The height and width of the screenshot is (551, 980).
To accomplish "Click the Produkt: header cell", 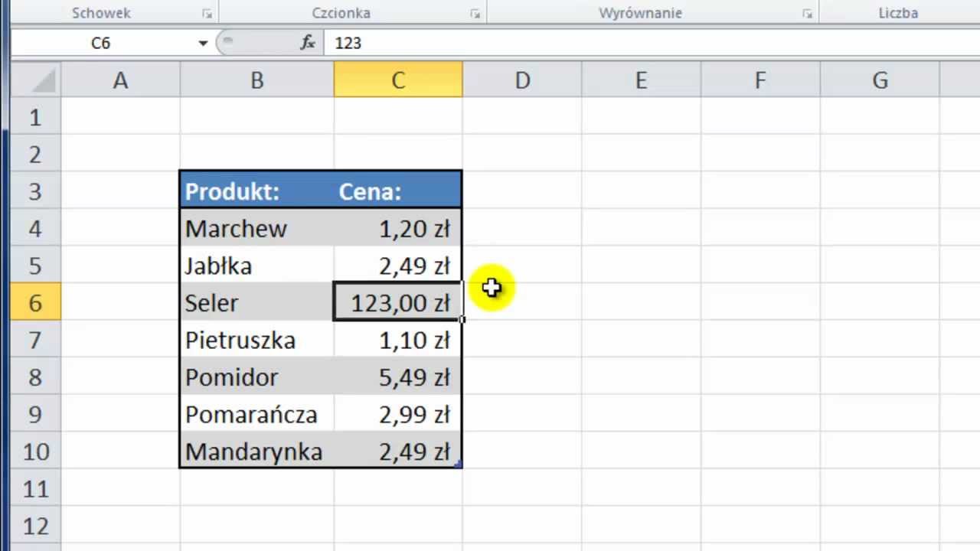I will [x=256, y=191].
